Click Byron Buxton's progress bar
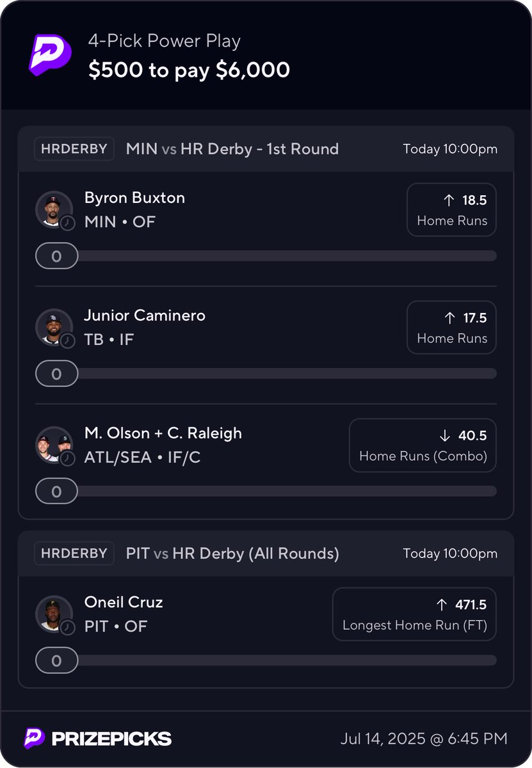Image resolution: width=532 pixels, height=768 pixels. click(287, 256)
